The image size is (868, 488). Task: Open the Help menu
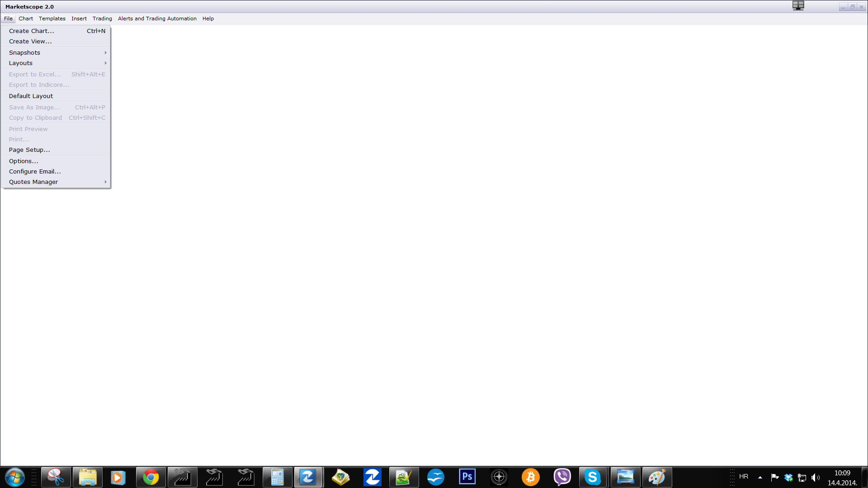208,19
